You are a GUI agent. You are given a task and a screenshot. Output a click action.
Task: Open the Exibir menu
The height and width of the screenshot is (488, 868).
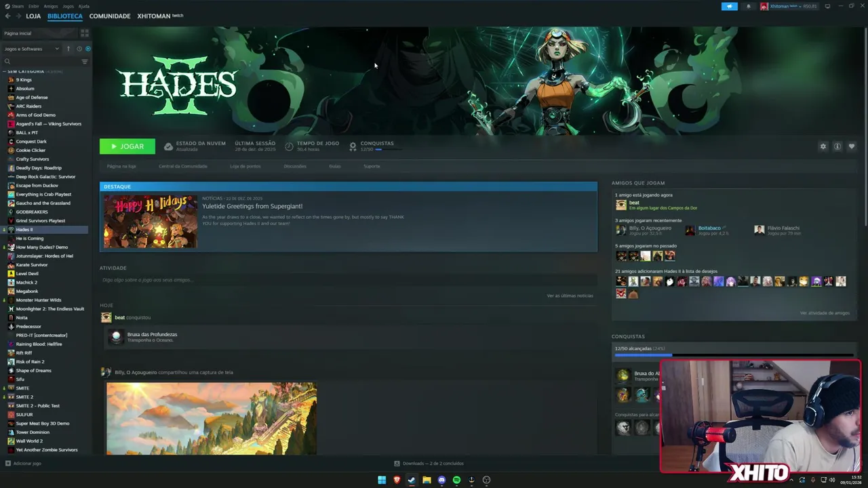33,6
